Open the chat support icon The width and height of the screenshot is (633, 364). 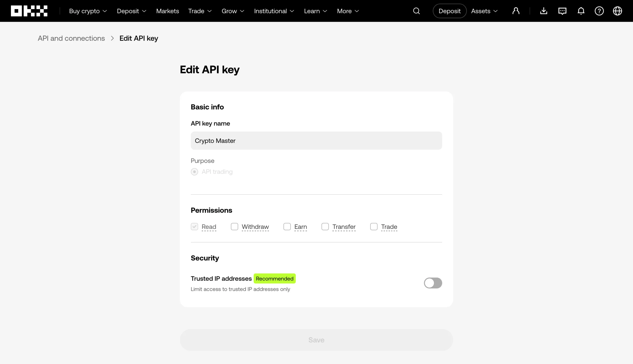(562, 11)
